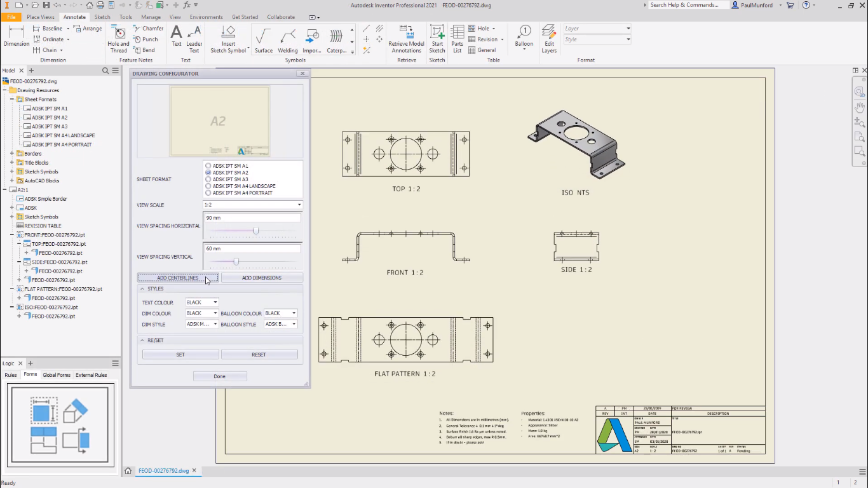Click the Import symbol tool
Viewport: 868px width, 488px height.
point(312,39)
